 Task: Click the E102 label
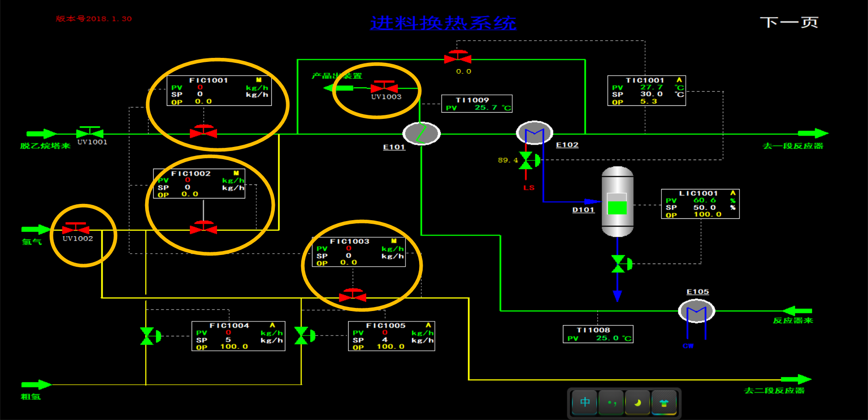point(567,145)
